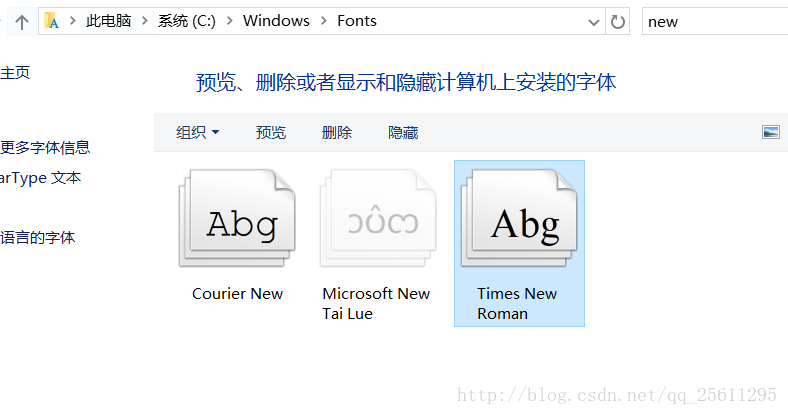This screenshot has width=788, height=415.
Task: Expand chevron after Windows breadcrumb
Action: (324, 21)
